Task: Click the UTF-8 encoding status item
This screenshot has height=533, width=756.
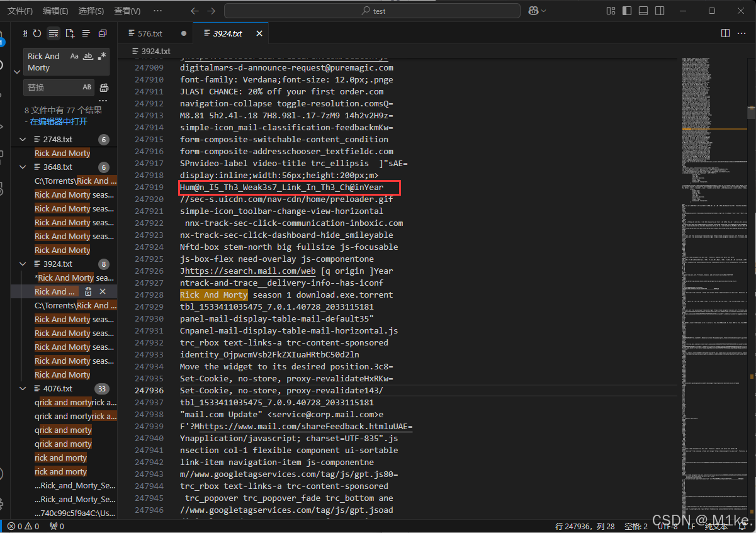Action: [x=667, y=526]
